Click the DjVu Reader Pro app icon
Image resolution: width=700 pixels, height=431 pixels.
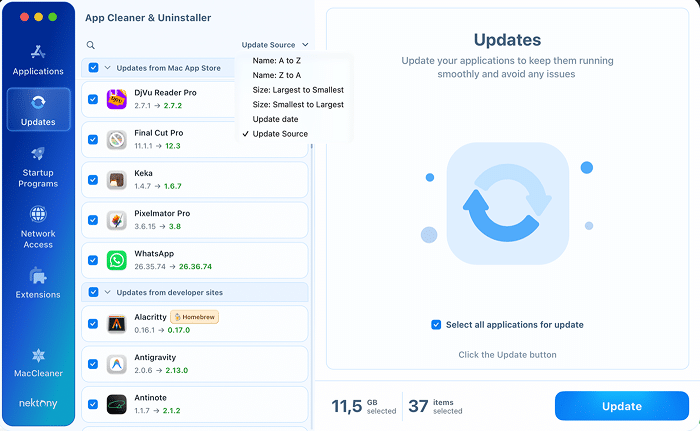point(117,99)
